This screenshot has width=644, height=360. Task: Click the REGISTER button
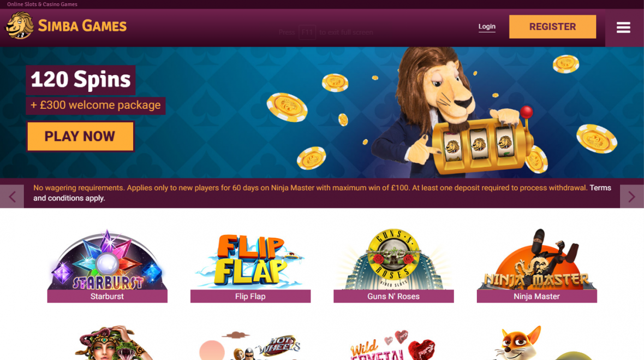tap(552, 27)
